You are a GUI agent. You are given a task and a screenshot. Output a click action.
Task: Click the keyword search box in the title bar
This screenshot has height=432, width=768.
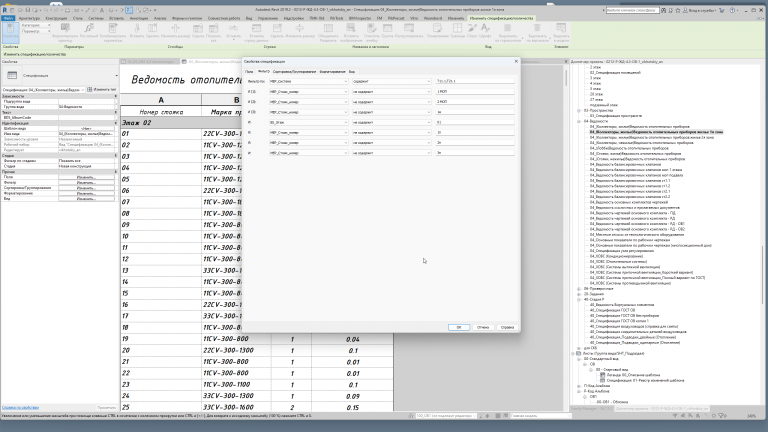[632, 10]
